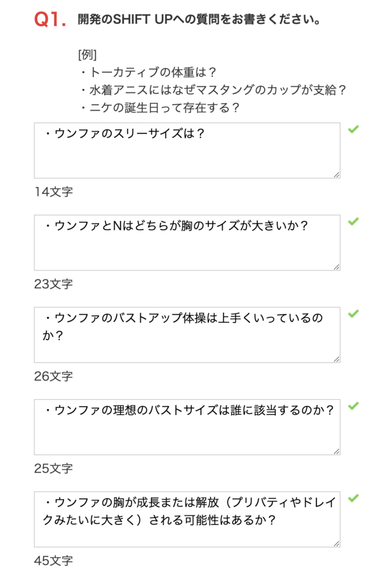
Task: Focus the 理想のバストサイズ question text field
Action: click(x=187, y=427)
